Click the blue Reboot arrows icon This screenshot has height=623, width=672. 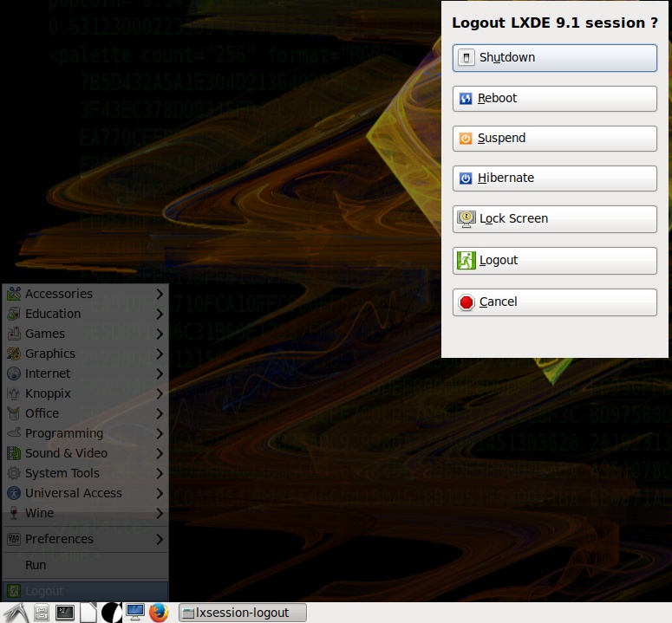pos(466,99)
